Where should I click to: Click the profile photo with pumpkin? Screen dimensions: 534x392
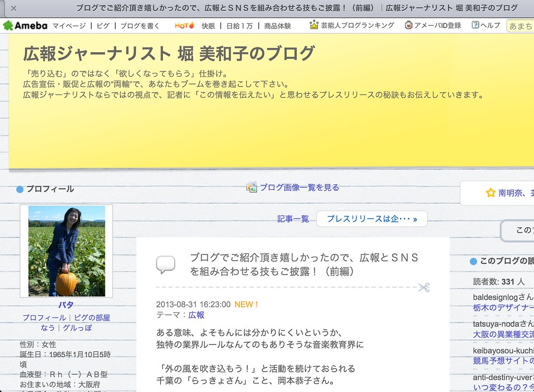click(66, 251)
